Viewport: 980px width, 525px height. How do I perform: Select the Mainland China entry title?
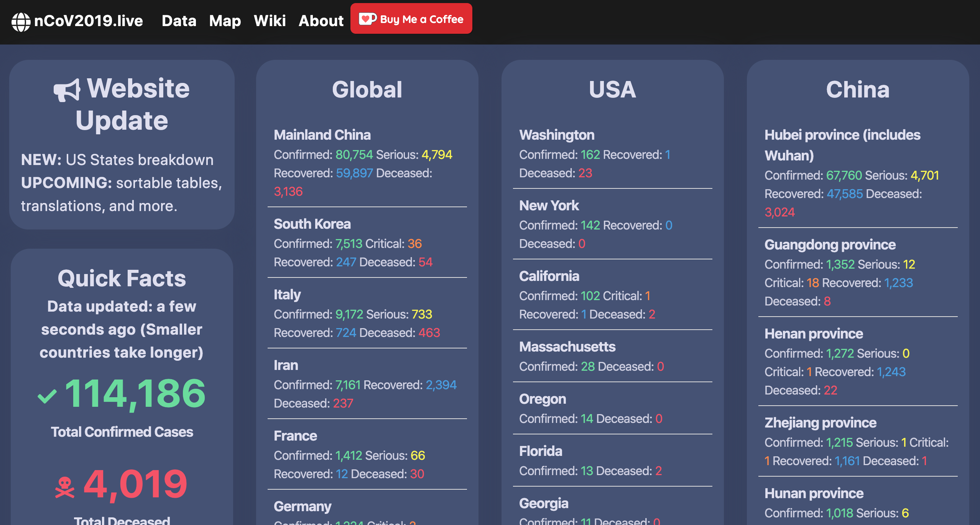tap(322, 135)
